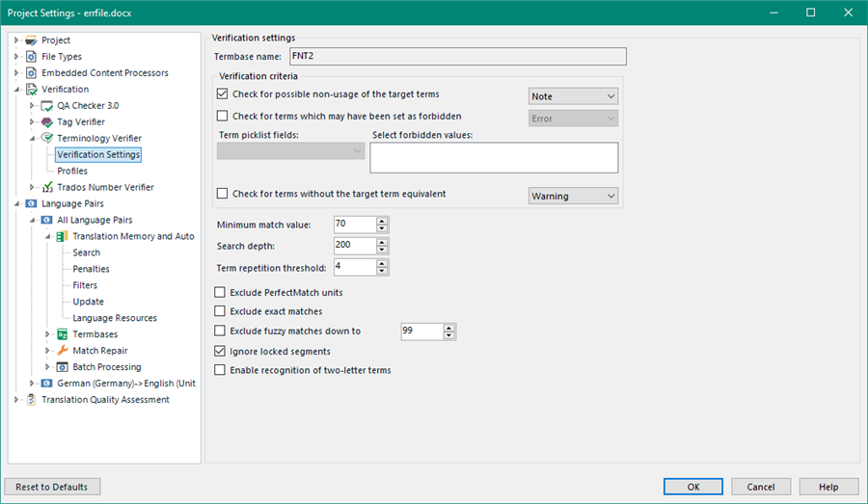Click the QA Checker 3.0 icon

47,106
